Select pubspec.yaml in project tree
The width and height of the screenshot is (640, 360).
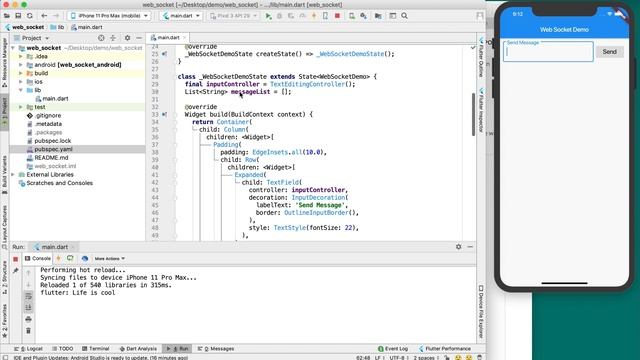click(x=53, y=149)
